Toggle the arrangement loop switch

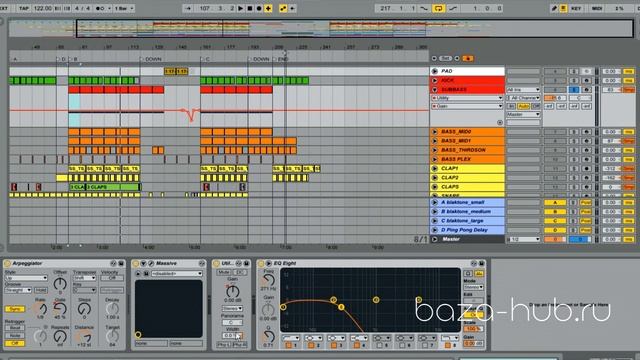click(x=438, y=8)
